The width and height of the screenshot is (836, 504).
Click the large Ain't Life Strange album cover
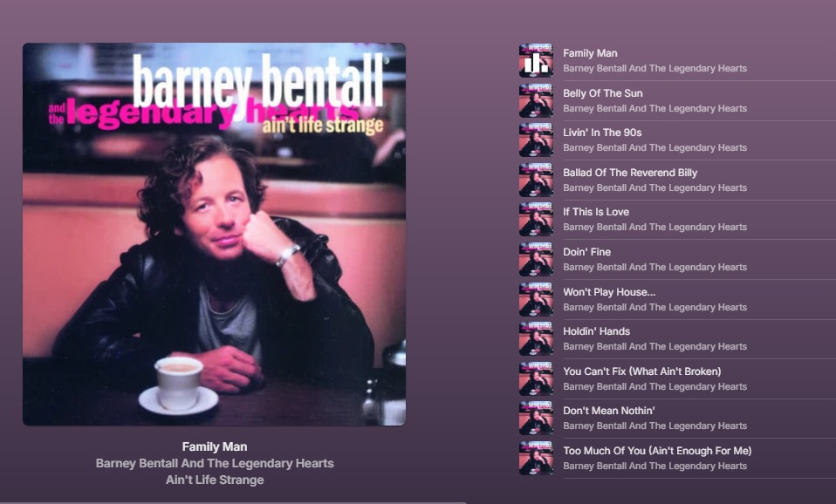[215, 234]
